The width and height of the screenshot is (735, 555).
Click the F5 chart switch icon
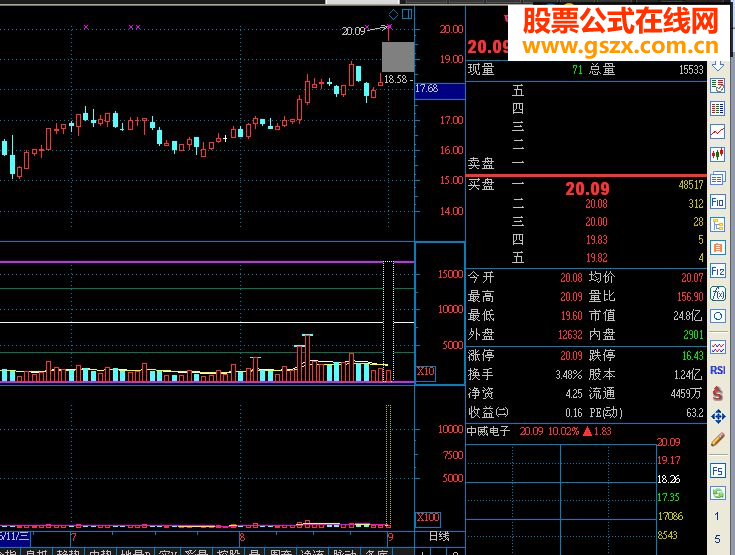click(718, 470)
